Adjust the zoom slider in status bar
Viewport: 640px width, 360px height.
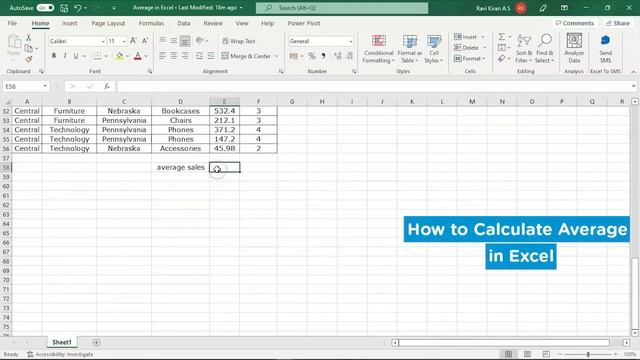click(x=588, y=354)
